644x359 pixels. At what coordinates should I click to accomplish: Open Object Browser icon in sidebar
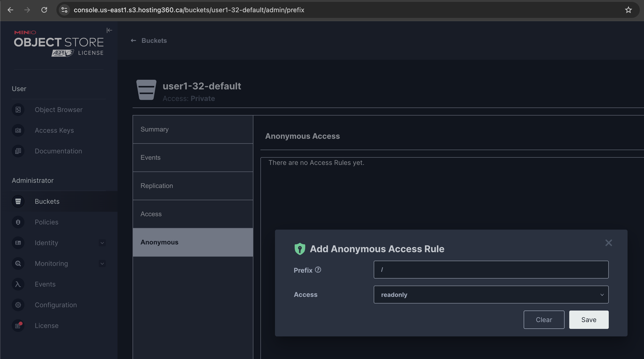18,110
